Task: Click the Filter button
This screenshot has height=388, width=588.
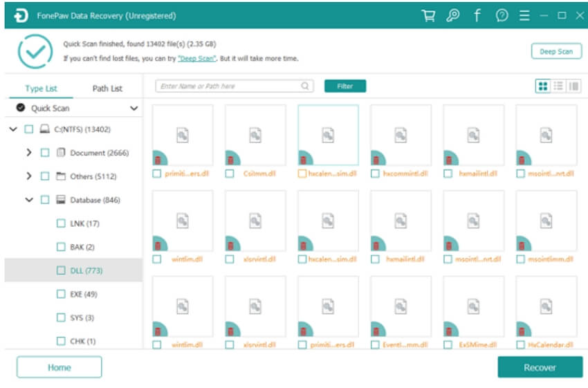Action: [345, 86]
